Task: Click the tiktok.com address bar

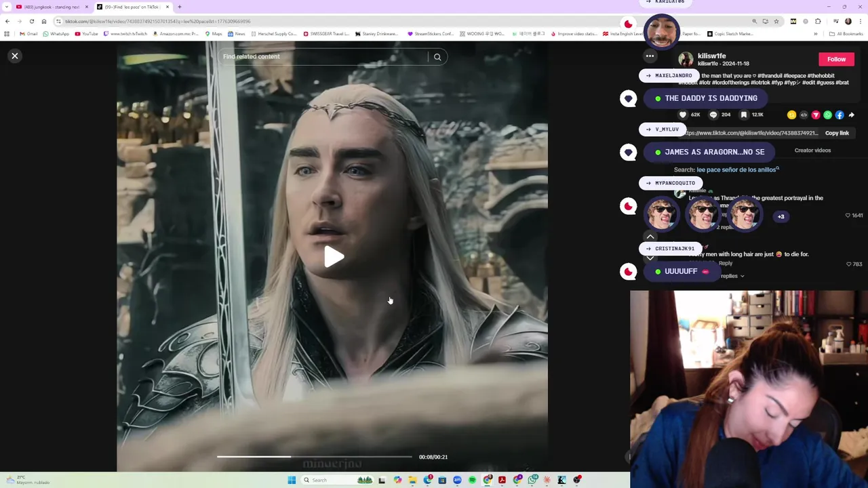Action: [x=400, y=21]
